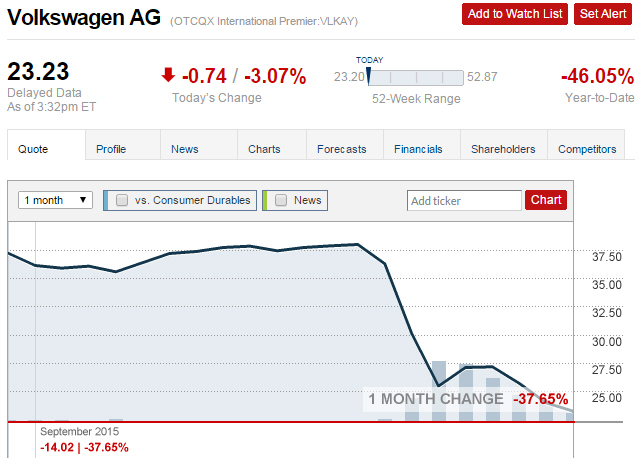Open the 1 month period dropdown
Image resolution: width=639 pixels, height=471 pixels.
pyautogui.click(x=56, y=200)
